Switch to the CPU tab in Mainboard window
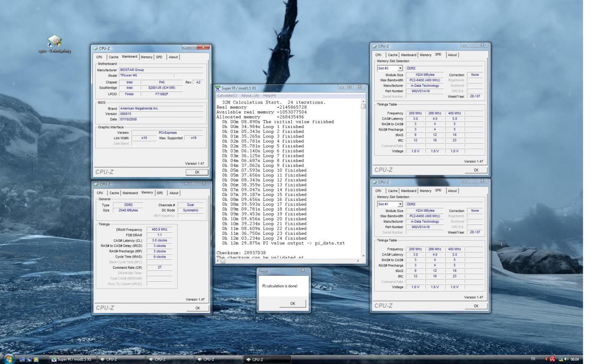This screenshot has height=364, width=614. (99, 57)
